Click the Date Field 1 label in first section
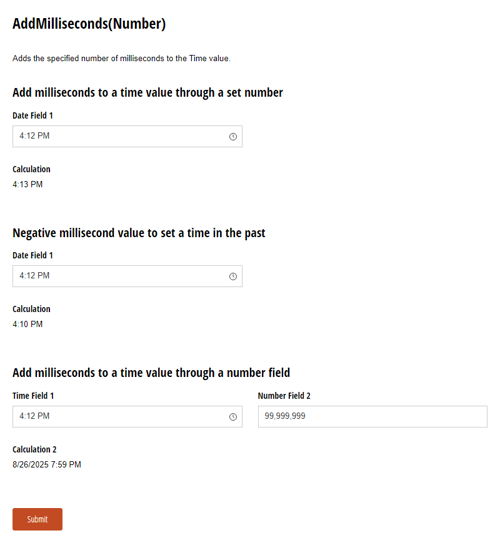 (x=33, y=115)
